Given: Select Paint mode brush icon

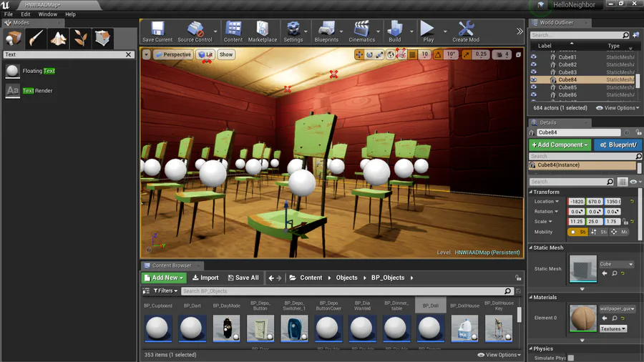Looking at the screenshot, I should [36, 39].
